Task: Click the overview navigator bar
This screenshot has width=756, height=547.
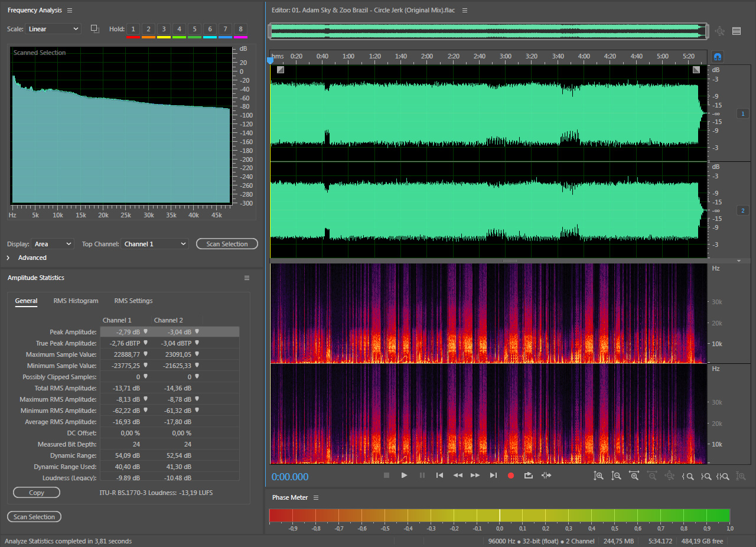Action: pyautogui.click(x=488, y=31)
